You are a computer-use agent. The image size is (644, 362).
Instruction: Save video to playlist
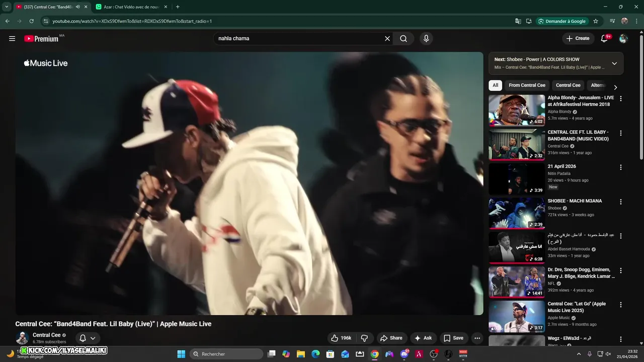[x=453, y=338]
